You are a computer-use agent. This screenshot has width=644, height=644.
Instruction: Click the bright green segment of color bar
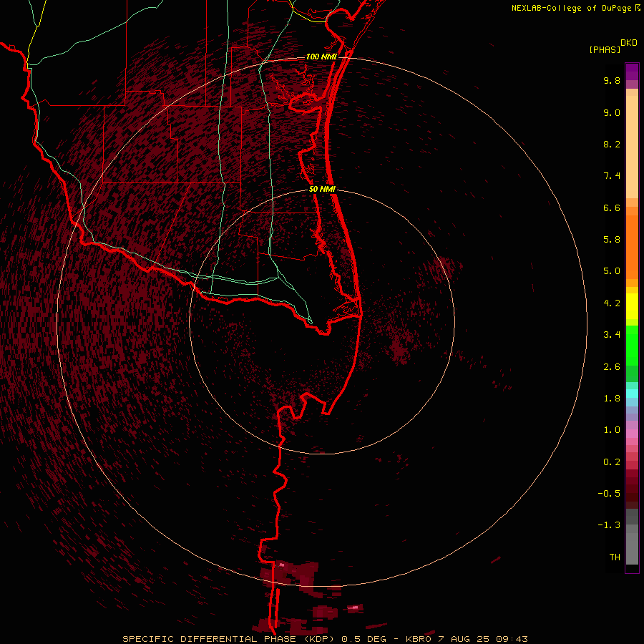click(632, 345)
